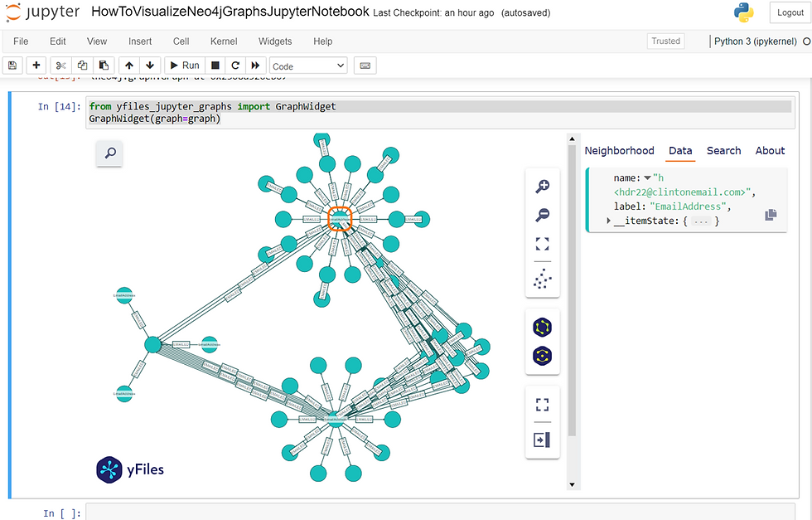812x520 pixels.
Task: Click the Logout button
Action: 790,12
